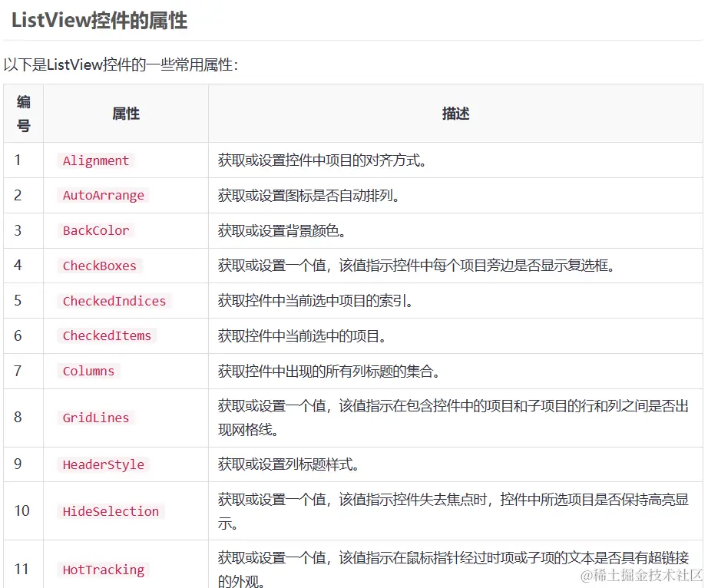Click description "获取或设置列标题样式。"
The width and height of the screenshot is (708, 588).
pos(289,464)
